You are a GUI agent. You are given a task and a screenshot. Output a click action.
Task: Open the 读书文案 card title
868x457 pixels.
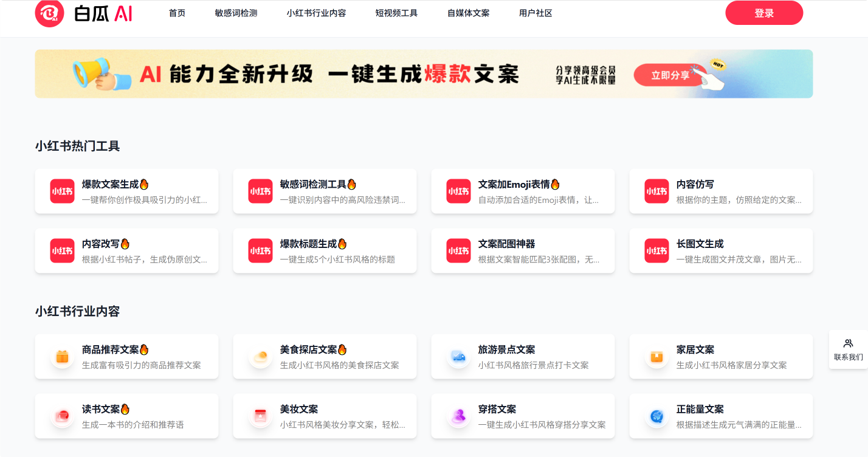click(101, 409)
